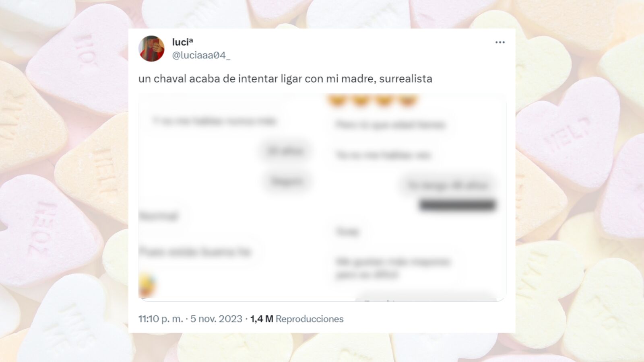
Task: Click the blurred bubble above the black bar
Action: [x=448, y=185]
